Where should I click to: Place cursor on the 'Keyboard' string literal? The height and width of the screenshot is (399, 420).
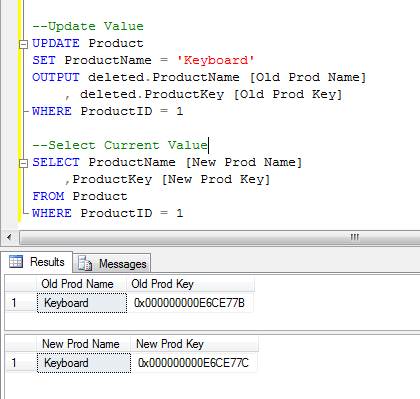pos(215,60)
